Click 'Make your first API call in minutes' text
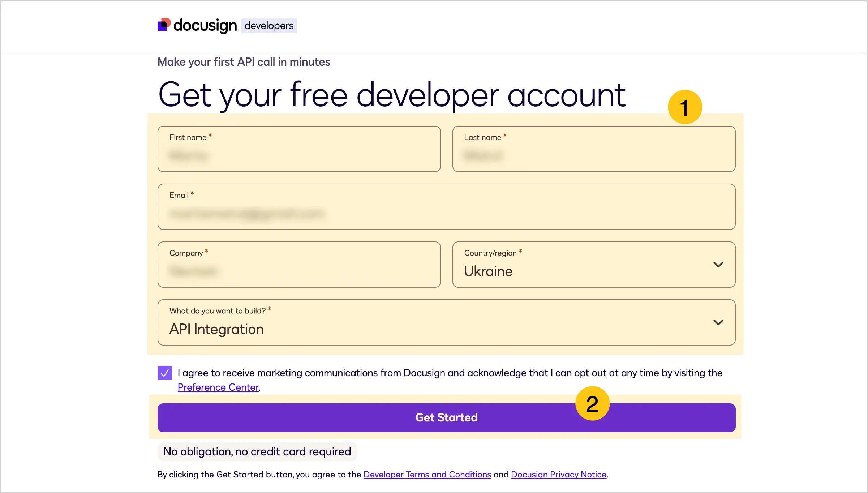This screenshot has width=868, height=493. 244,62
